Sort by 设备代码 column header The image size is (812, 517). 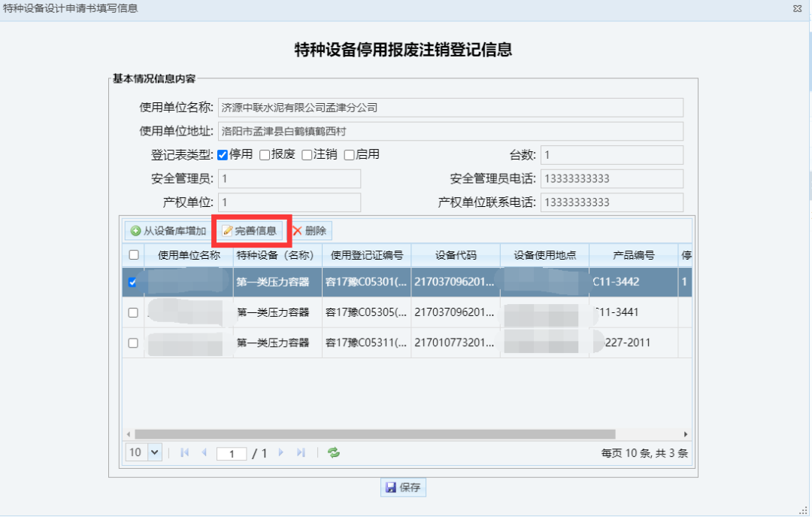click(x=456, y=255)
